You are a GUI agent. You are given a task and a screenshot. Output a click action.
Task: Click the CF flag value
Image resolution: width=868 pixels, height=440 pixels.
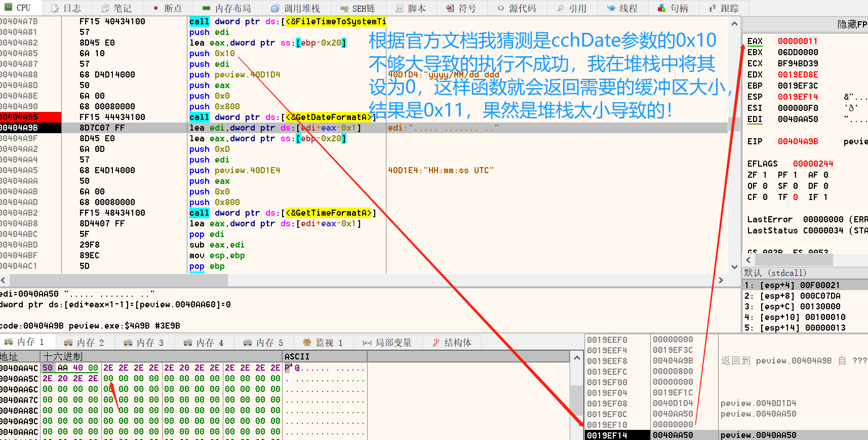pos(765,197)
